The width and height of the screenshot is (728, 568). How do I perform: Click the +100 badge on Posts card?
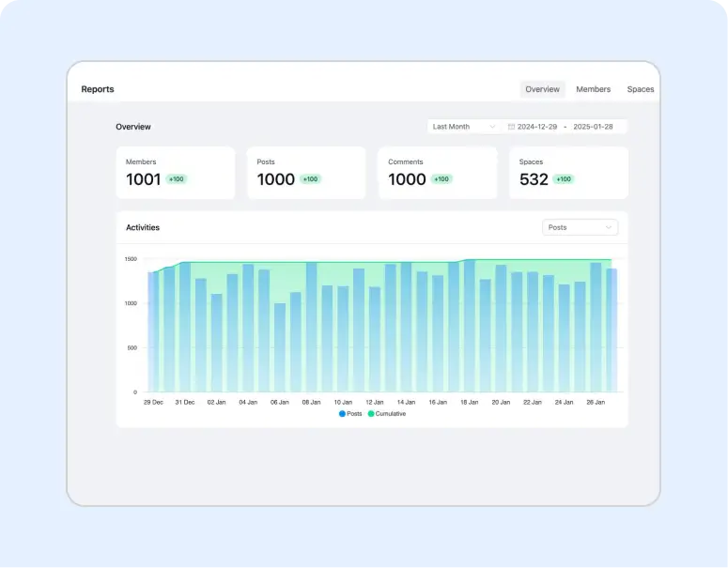click(310, 179)
